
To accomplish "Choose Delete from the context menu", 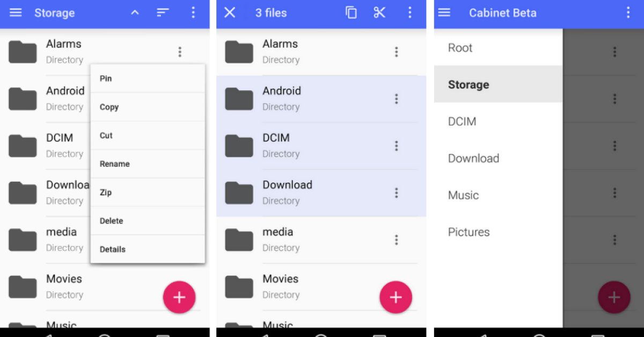I will (x=112, y=221).
